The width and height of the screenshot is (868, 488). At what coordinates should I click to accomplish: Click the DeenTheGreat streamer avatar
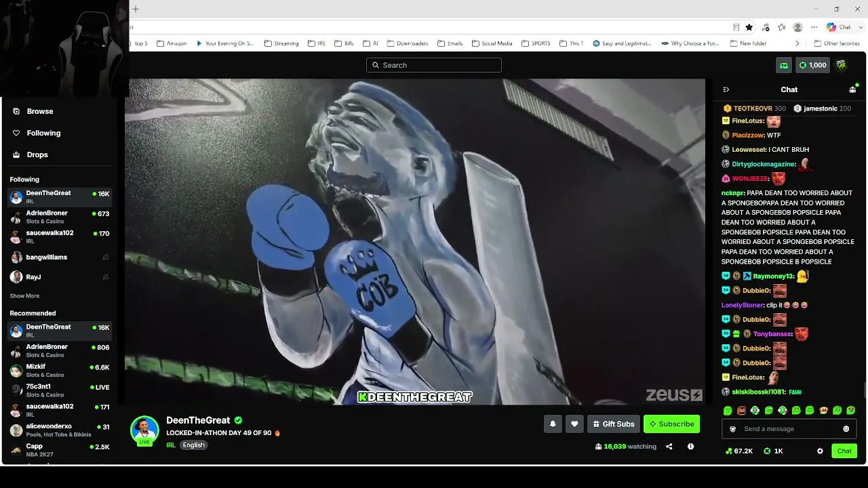pyautogui.click(x=144, y=430)
